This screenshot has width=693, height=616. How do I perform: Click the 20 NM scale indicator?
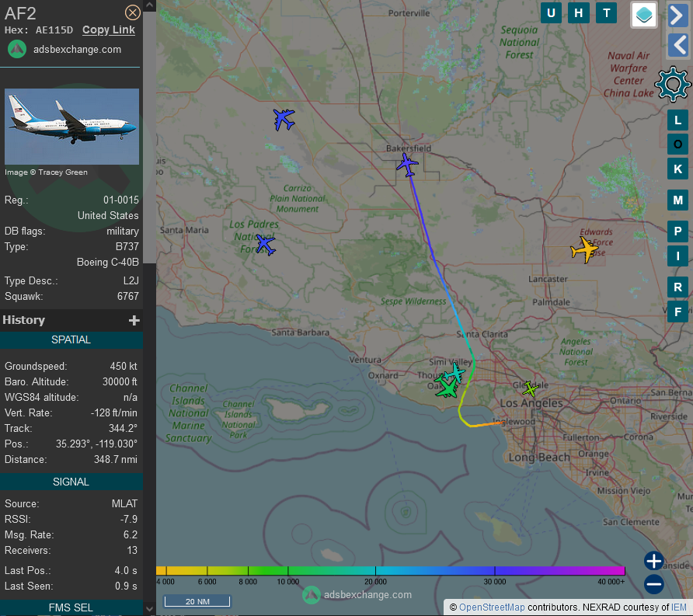197,601
